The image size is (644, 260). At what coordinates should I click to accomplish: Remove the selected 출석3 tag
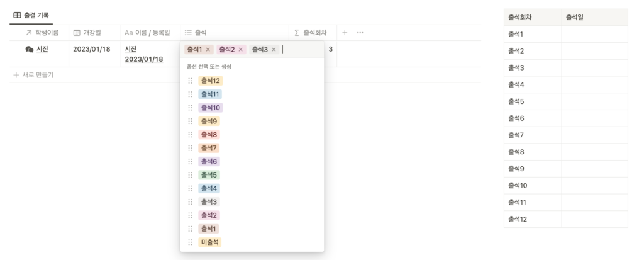coord(274,50)
